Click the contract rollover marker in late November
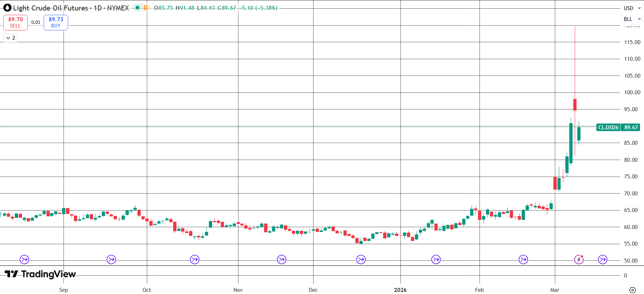The height and width of the screenshot is (294, 644). tap(281, 259)
